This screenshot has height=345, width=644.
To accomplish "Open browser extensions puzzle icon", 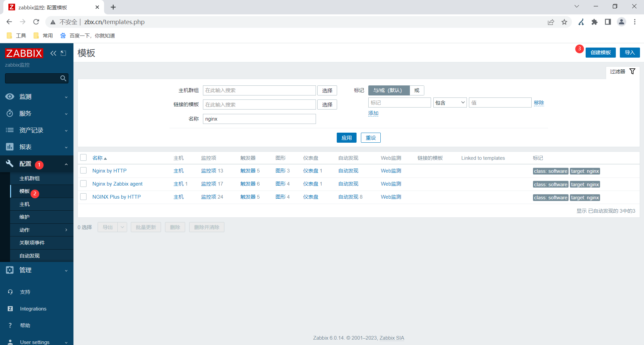I will pos(594,22).
